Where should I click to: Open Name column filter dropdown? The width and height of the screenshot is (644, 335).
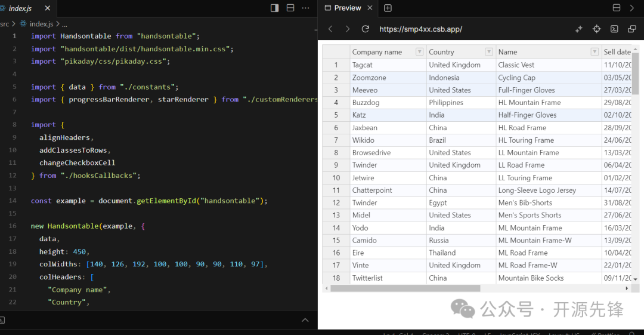[595, 52]
